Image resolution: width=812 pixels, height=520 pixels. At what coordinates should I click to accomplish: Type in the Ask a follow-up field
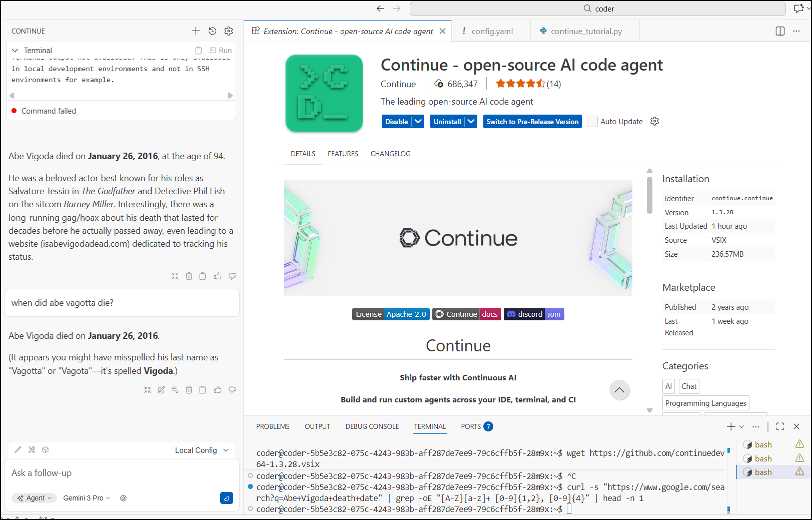click(120, 473)
